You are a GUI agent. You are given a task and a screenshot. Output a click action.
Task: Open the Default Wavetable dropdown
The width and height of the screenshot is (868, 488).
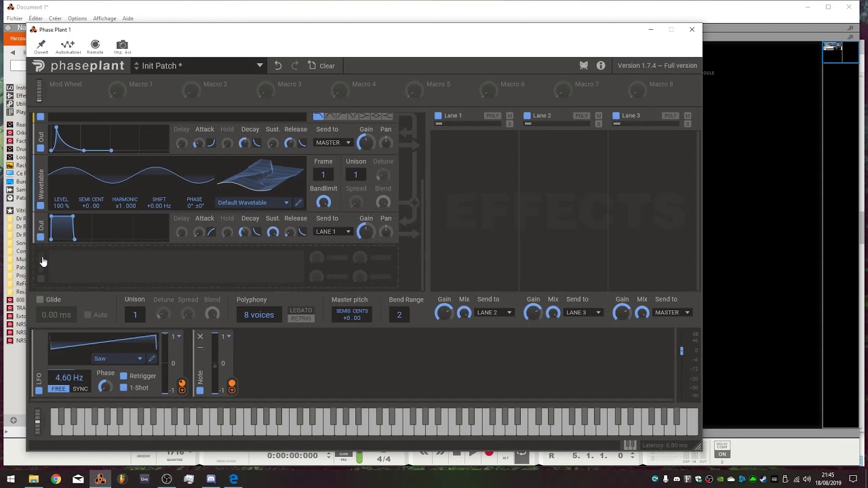click(x=253, y=203)
